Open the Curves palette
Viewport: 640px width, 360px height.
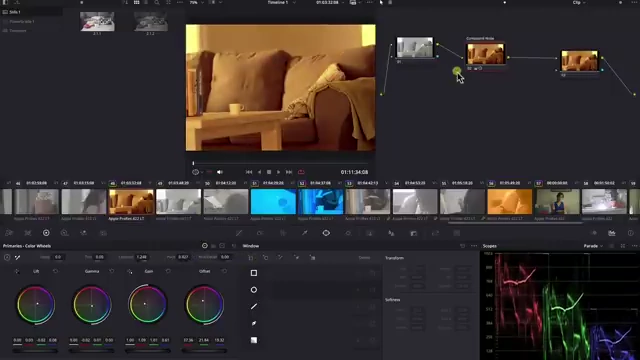(x=239, y=233)
